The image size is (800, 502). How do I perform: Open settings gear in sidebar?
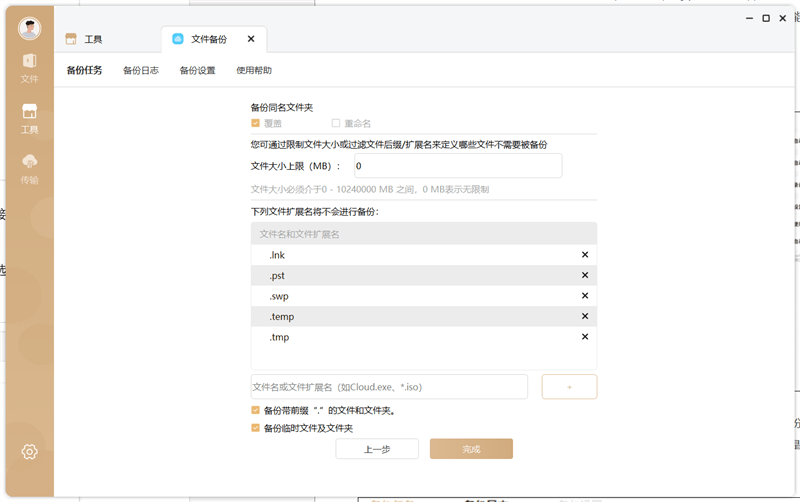(x=29, y=451)
